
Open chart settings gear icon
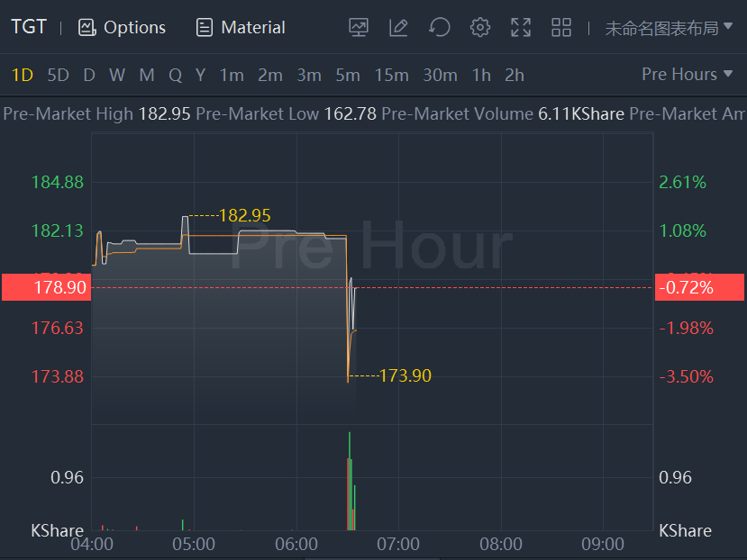[x=479, y=28]
